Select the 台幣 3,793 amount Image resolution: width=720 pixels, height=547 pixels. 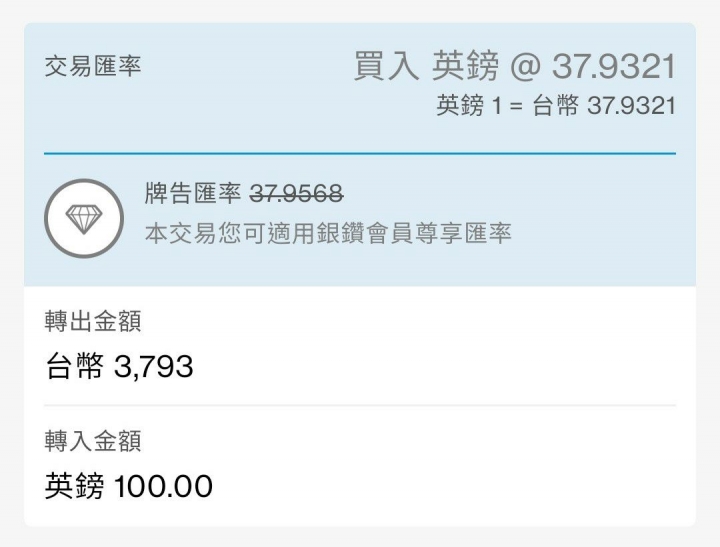[119, 366]
